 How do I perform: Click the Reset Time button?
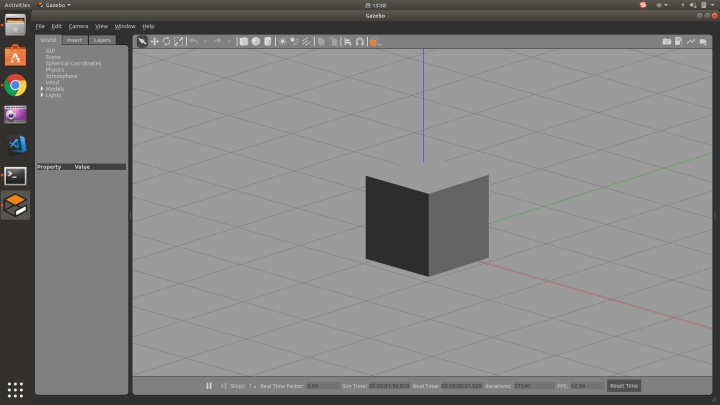tap(624, 386)
